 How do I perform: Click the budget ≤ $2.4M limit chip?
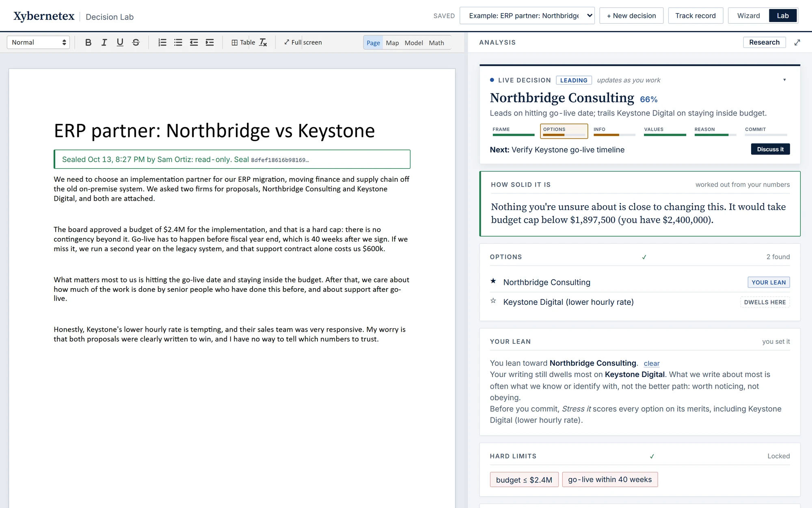pos(524,480)
